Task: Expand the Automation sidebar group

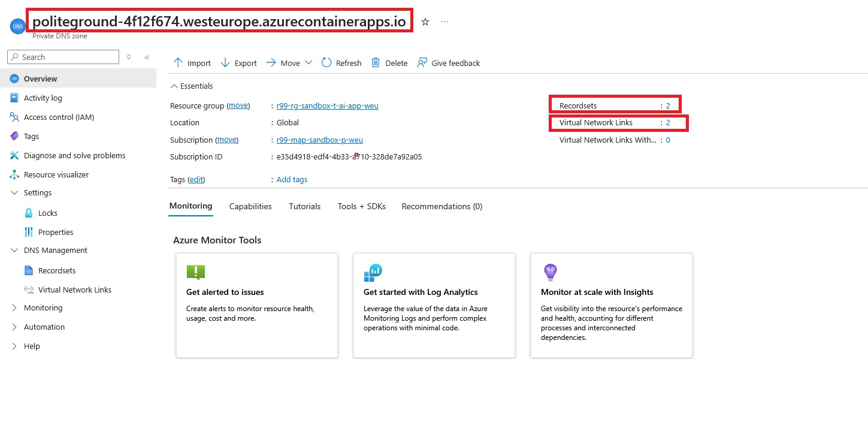Action: pyautogui.click(x=15, y=327)
